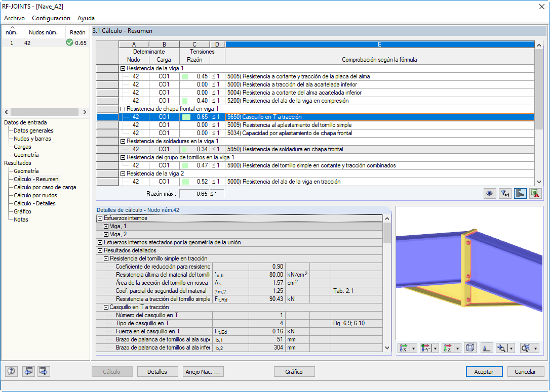This screenshot has width=550, height=392.
Task: Click the eye view mode icon
Action: click(490, 193)
